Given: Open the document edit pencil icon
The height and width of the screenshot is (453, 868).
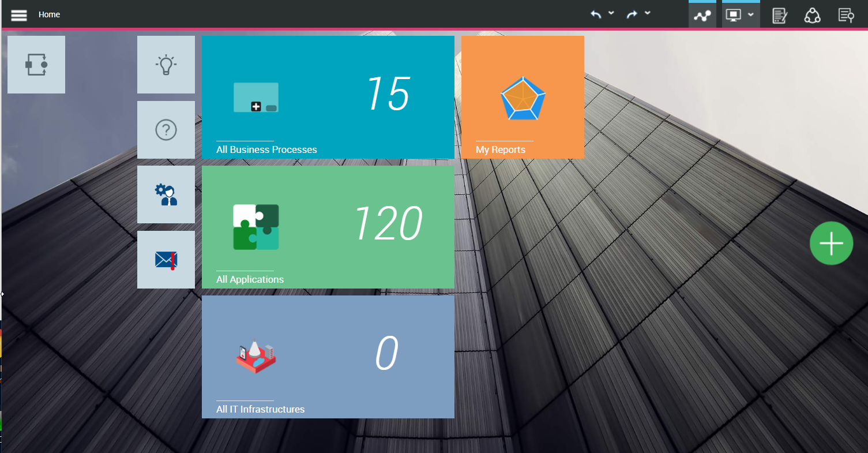Looking at the screenshot, I should coord(780,16).
